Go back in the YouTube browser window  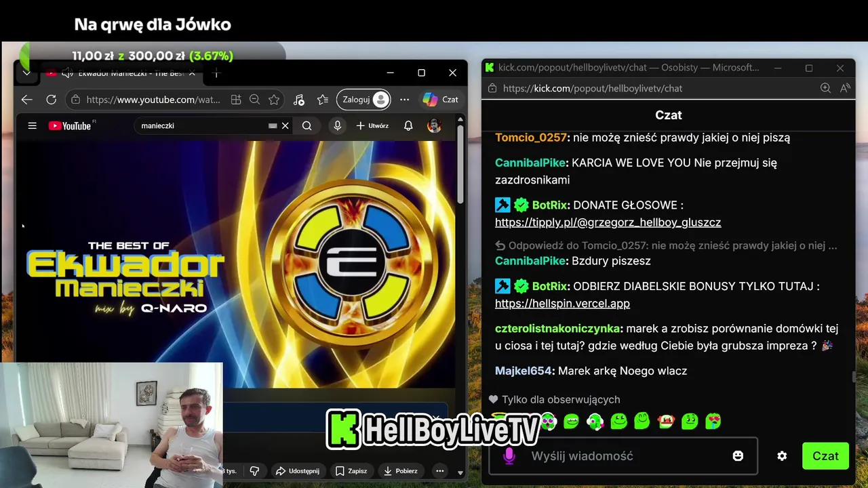pyautogui.click(x=26, y=100)
